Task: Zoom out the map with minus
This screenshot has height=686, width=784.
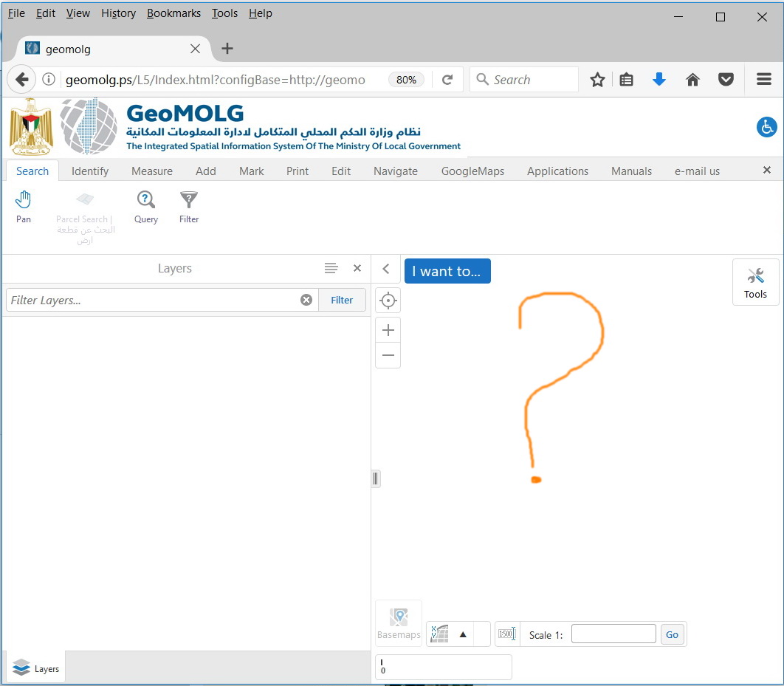Action: (388, 355)
